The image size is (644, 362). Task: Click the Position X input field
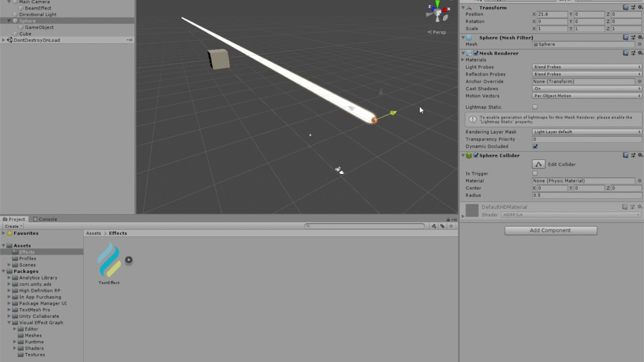click(x=552, y=14)
